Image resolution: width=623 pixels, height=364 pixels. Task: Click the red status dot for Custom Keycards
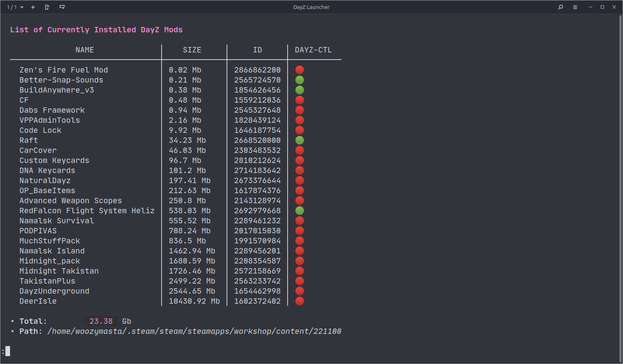(x=299, y=160)
